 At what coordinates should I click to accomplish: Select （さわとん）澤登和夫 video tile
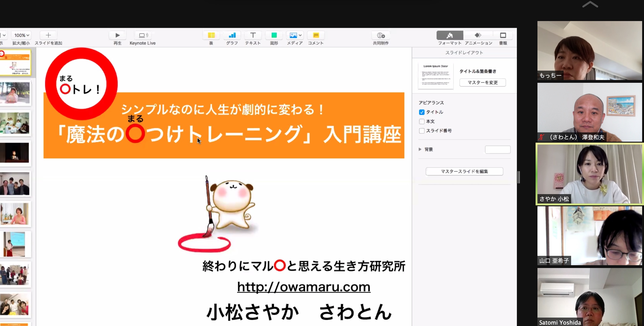pyautogui.click(x=590, y=112)
